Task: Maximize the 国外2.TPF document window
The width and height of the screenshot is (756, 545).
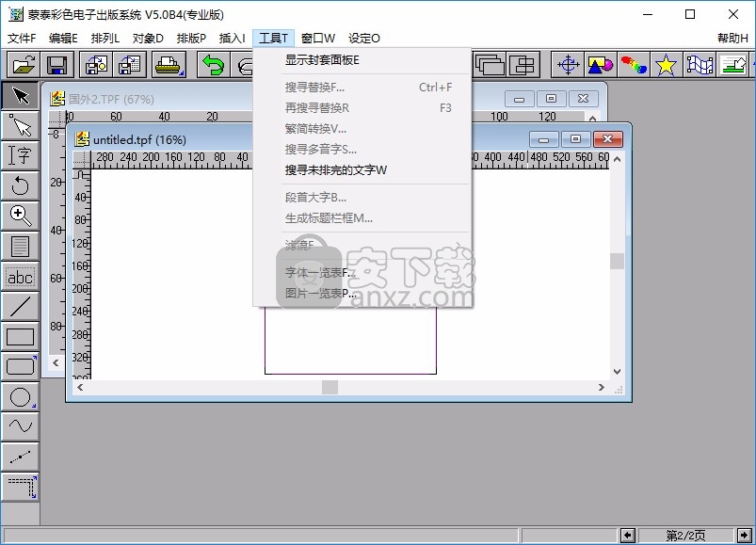Action: point(551,99)
